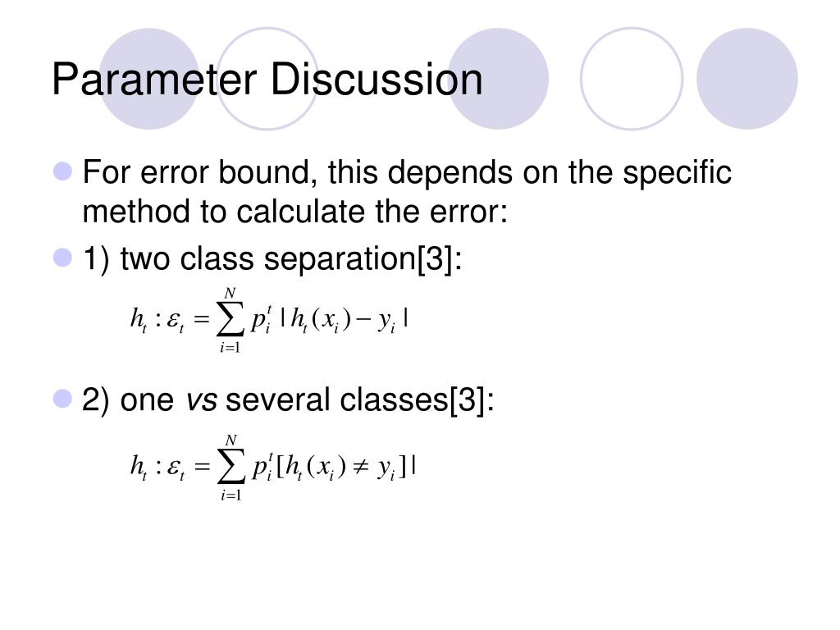Click the summation symbol in the first formula
The image size is (840, 630).
pyautogui.click(x=231, y=321)
